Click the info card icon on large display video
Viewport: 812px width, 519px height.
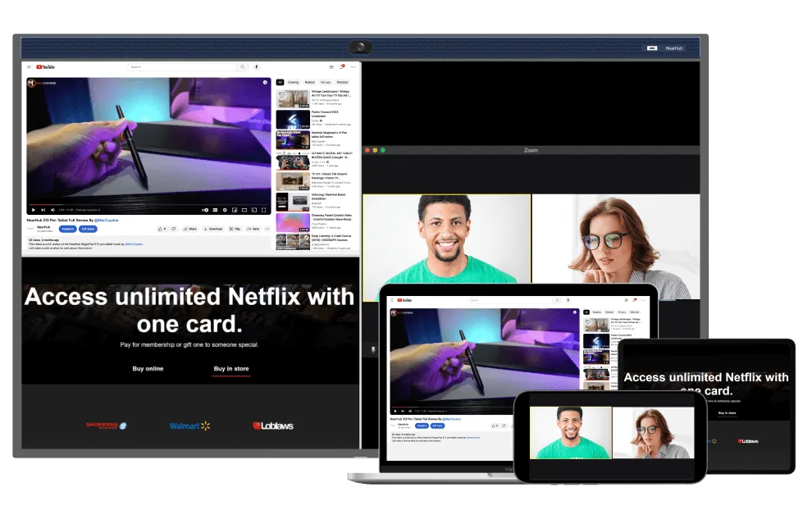[x=265, y=82]
